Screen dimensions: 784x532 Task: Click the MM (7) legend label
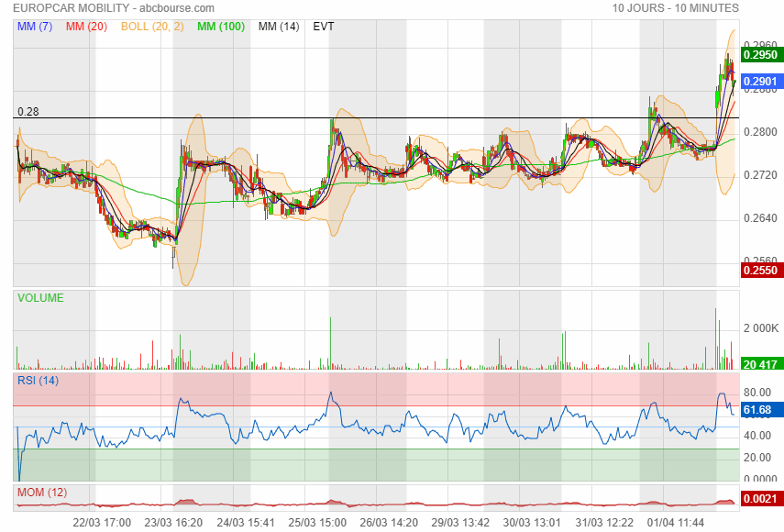[35, 27]
